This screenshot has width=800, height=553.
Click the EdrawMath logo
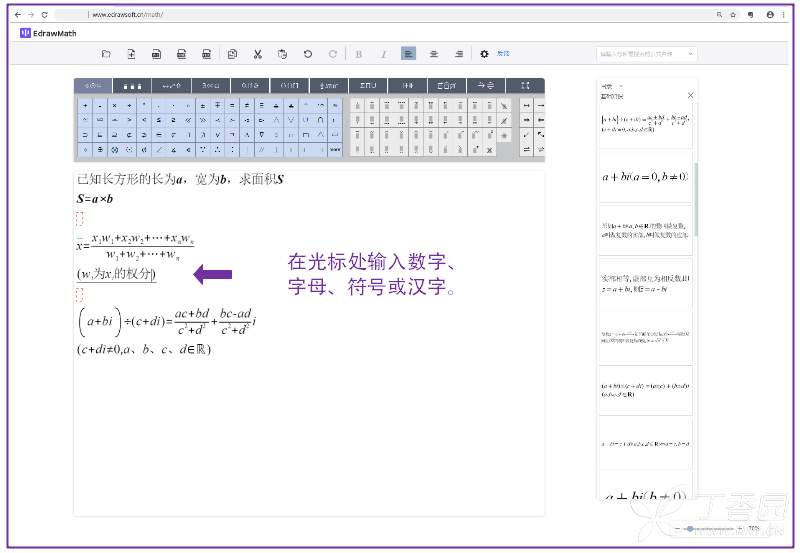coord(48,33)
